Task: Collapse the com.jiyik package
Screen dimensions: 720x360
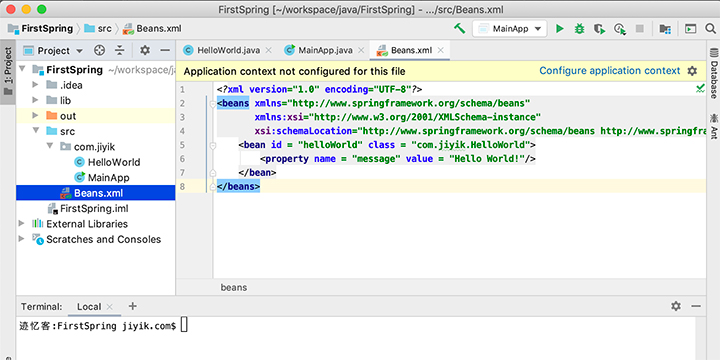Action: [x=50, y=147]
